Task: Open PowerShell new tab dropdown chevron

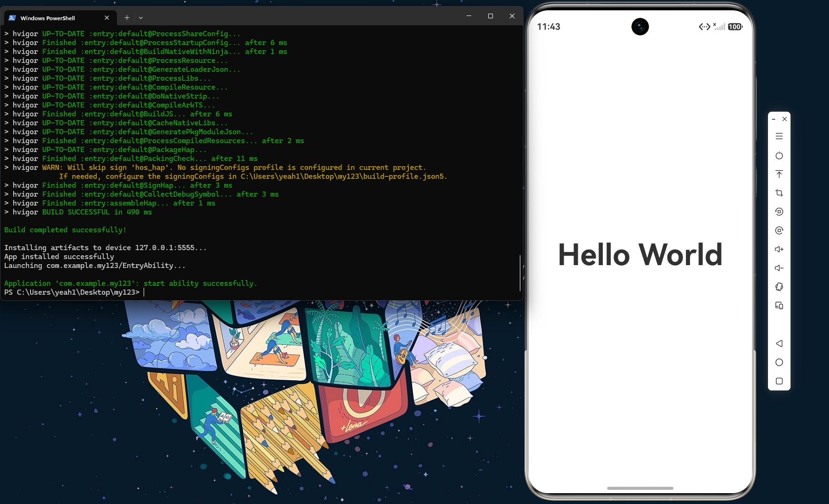Action: (141, 18)
